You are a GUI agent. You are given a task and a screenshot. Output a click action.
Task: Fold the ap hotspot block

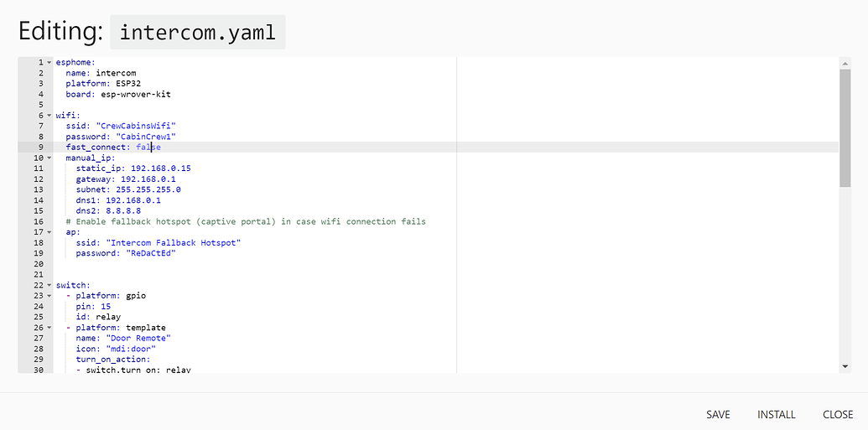[49, 232]
